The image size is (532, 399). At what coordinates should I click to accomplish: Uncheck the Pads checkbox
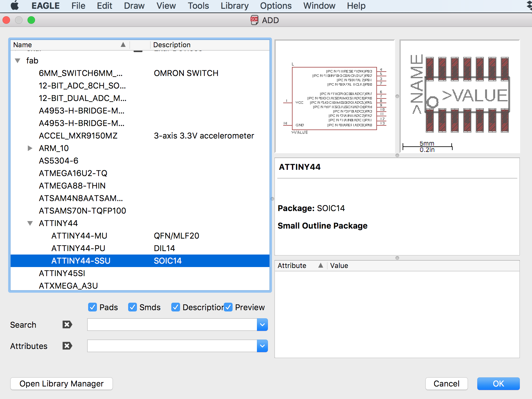click(x=93, y=307)
